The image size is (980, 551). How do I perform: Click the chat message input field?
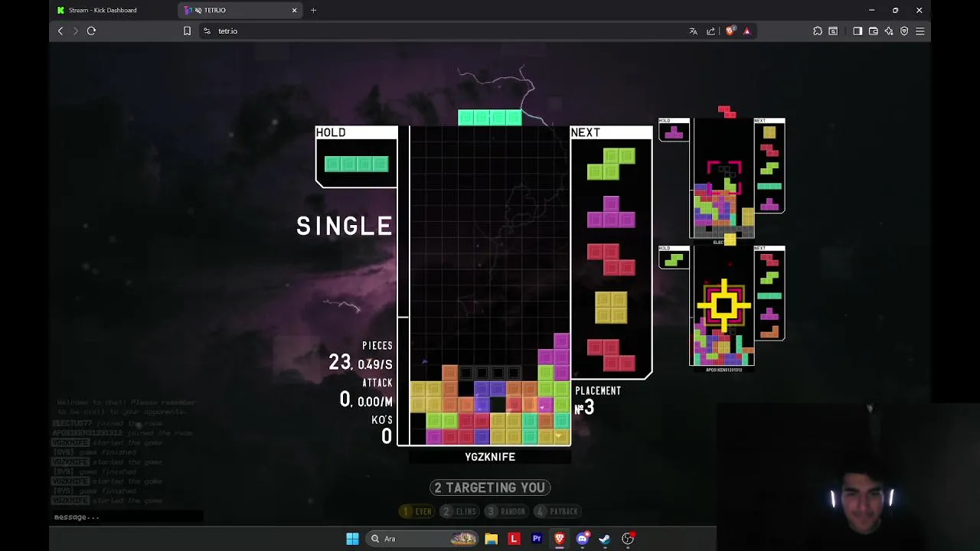pos(127,517)
